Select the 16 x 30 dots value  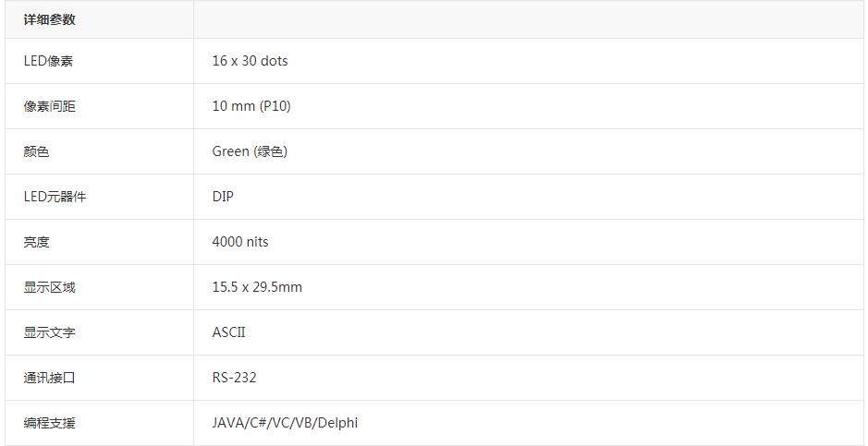250,61
